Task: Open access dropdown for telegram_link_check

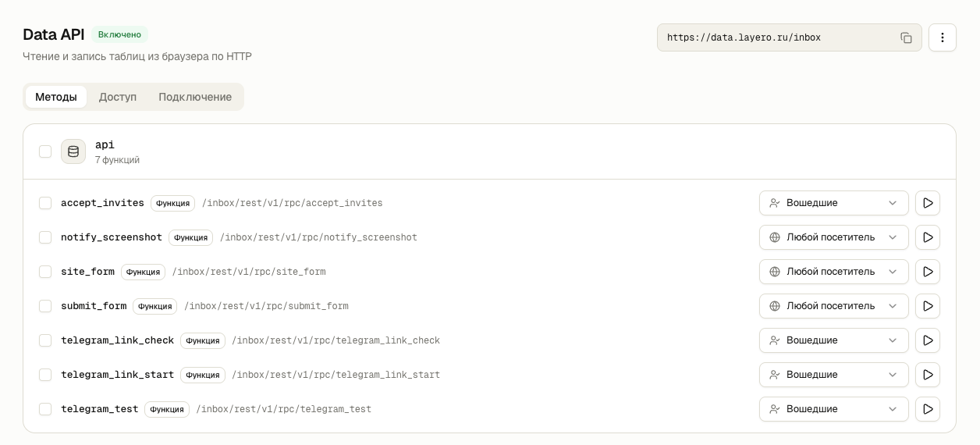Action: tap(833, 340)
